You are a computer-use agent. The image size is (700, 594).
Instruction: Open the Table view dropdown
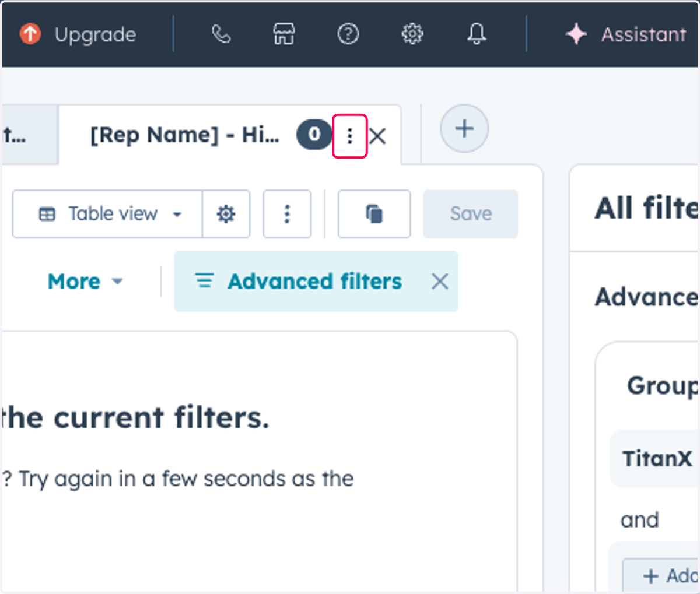(x=107, y=214)
